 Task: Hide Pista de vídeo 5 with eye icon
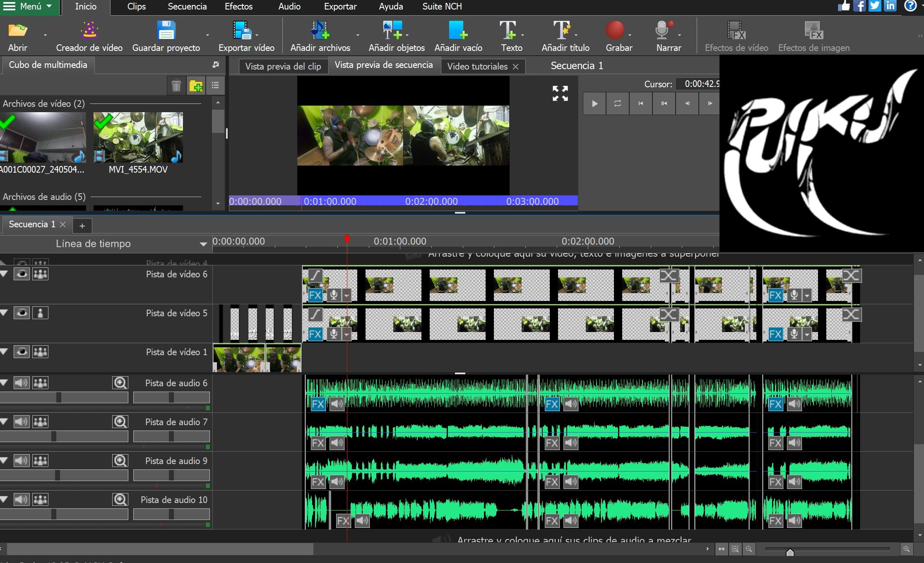22,313
